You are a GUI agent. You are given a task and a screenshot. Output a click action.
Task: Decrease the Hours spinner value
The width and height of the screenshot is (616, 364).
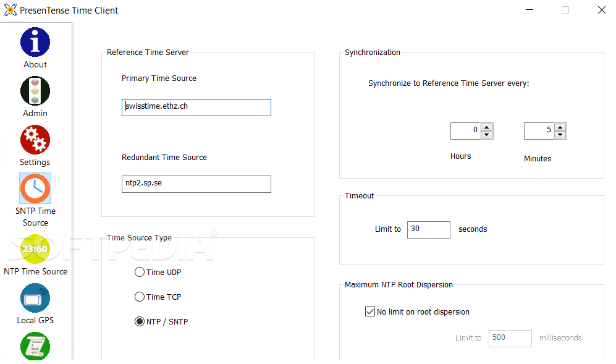click(x=487, y=135)
